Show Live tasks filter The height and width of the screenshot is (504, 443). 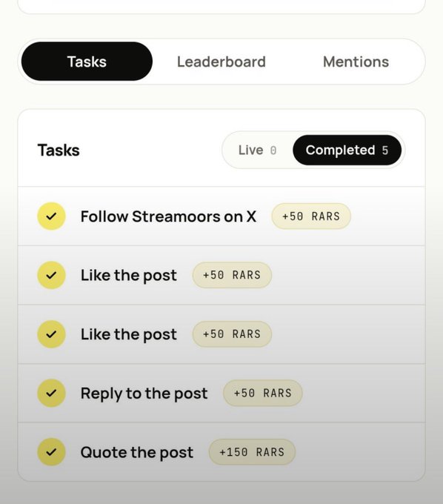coord(257,150)
